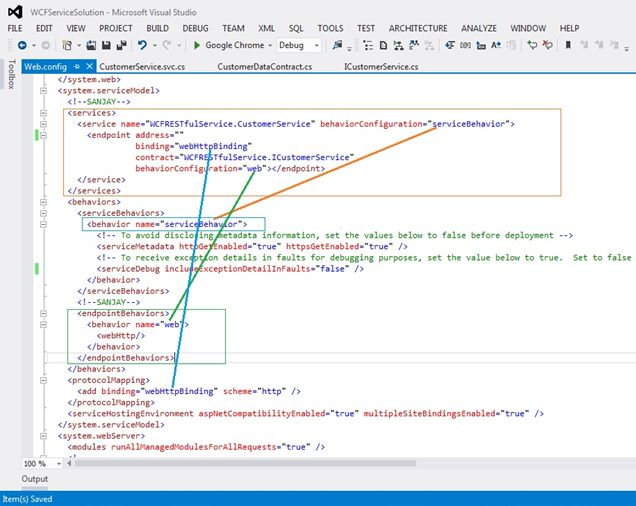Click the scheme="http" attribute text
The height and width of the screenshot is (506, 636).
pos(254,391)
